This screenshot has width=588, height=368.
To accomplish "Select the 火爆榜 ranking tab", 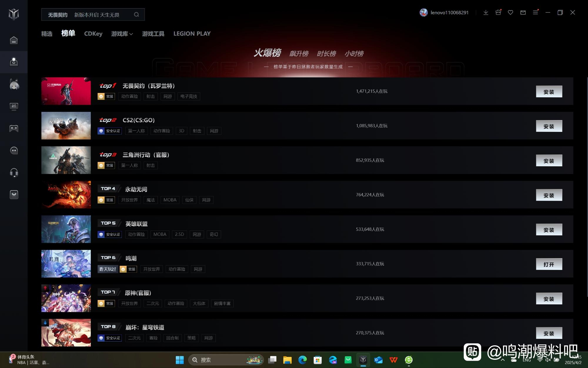I will click(267, 53).
